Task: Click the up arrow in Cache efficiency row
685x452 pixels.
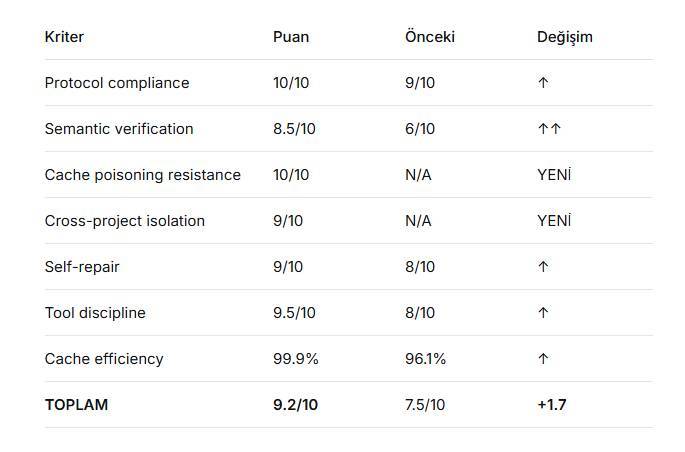Action: [543, 359]
